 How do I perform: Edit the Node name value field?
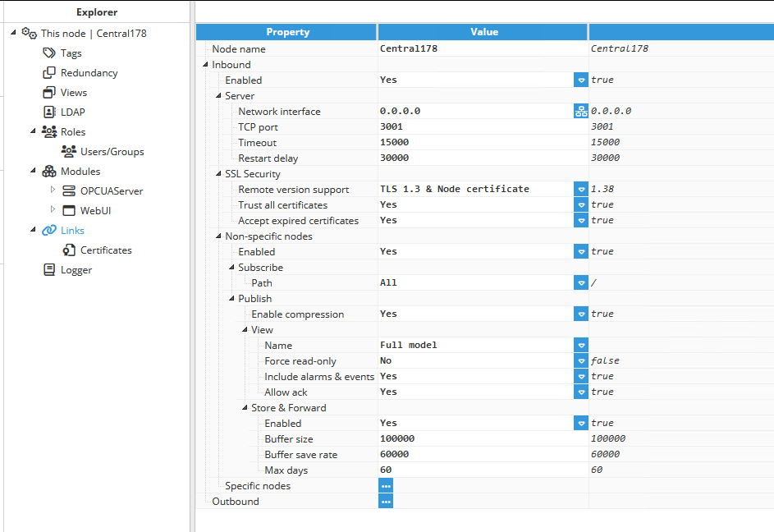coord(483,48)
